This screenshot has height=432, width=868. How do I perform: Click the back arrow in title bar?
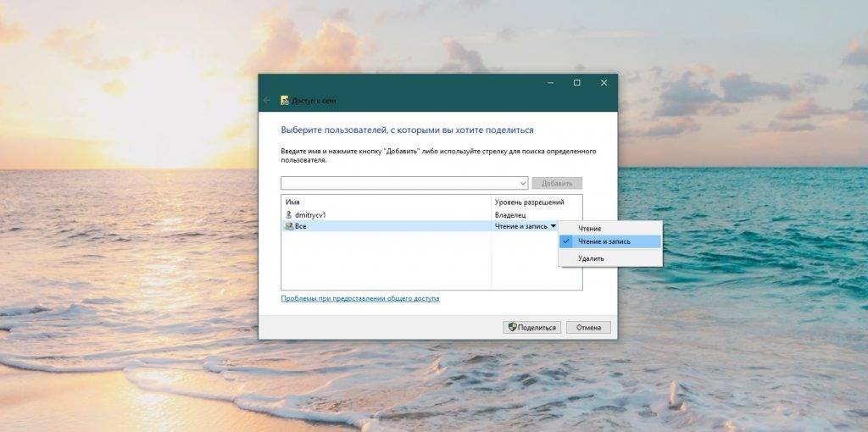pyautogui.click(x=267, y=100)
